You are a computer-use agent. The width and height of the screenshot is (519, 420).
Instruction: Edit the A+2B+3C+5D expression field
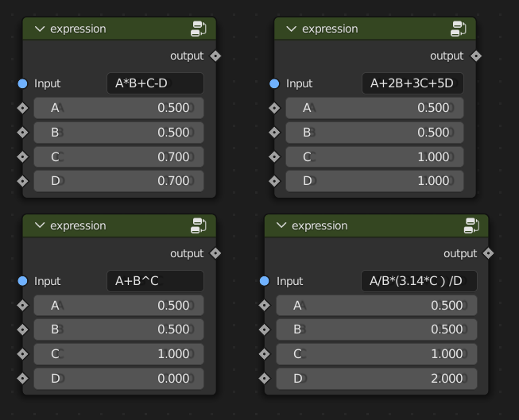[x=412, y=83]
